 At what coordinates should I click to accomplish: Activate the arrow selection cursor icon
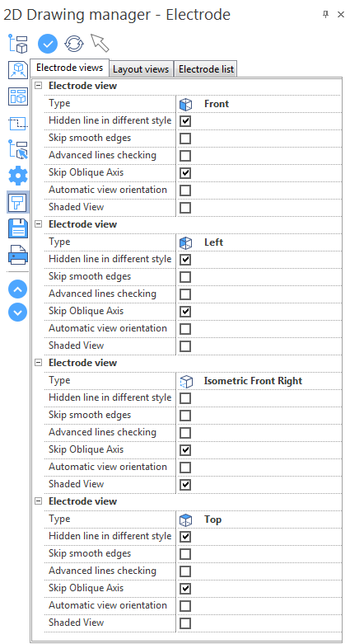100,43
